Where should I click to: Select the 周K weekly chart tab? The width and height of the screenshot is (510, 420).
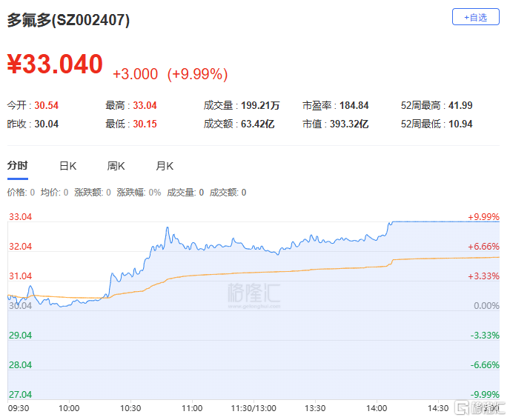[116, 166]
